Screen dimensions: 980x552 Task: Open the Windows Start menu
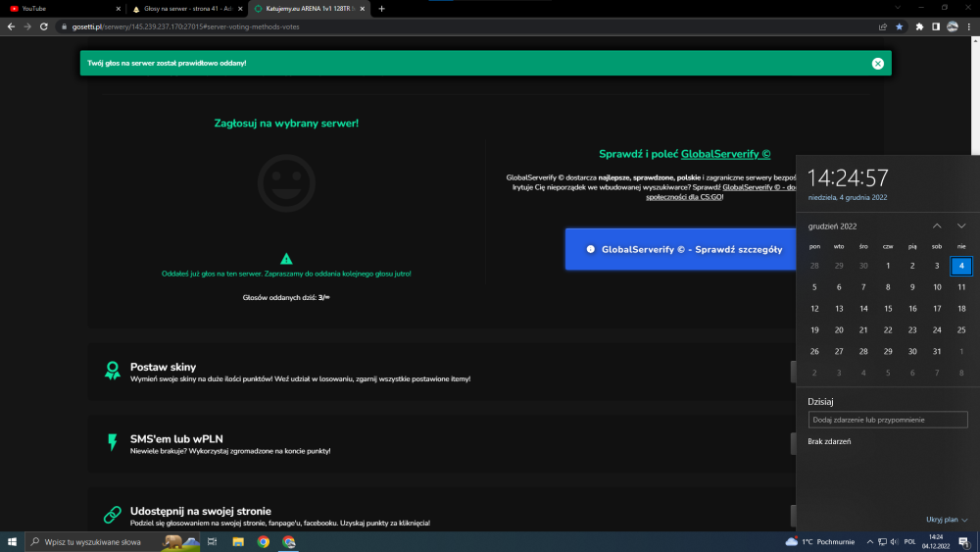coord(12,541)
